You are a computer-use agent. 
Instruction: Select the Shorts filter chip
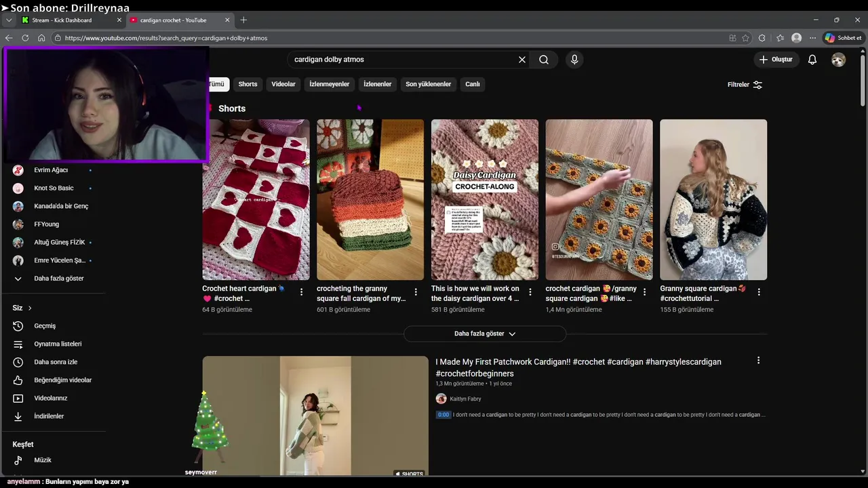coord(248,84)
